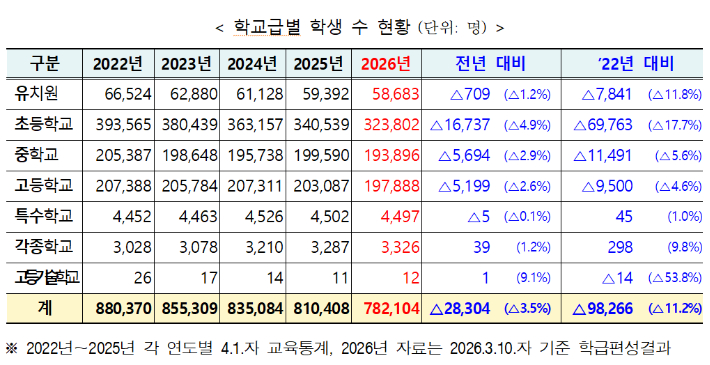Select cell value 3,028

click(132, 248)
